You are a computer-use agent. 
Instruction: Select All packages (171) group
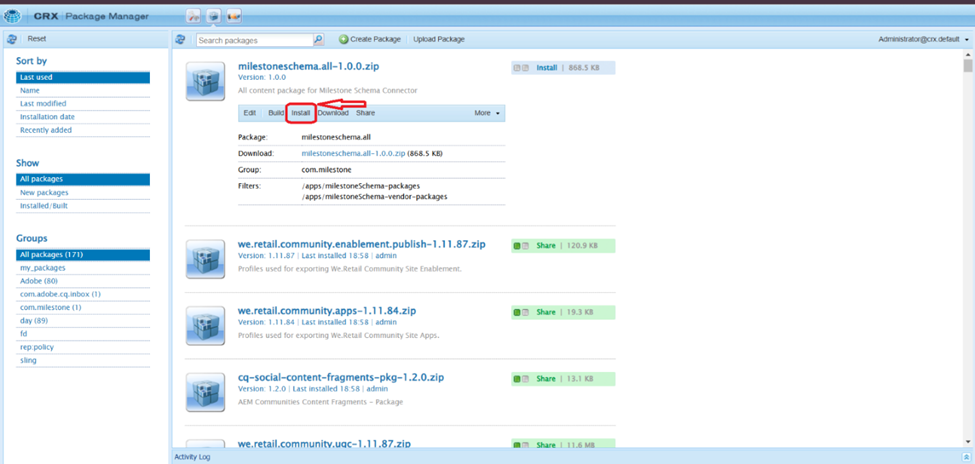tap(83, 255)
